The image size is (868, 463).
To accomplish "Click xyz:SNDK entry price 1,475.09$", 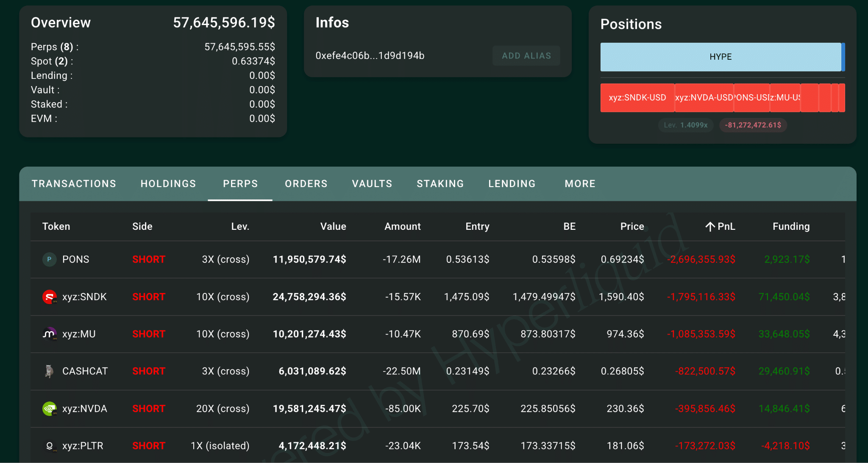I will tap(467, 297).
